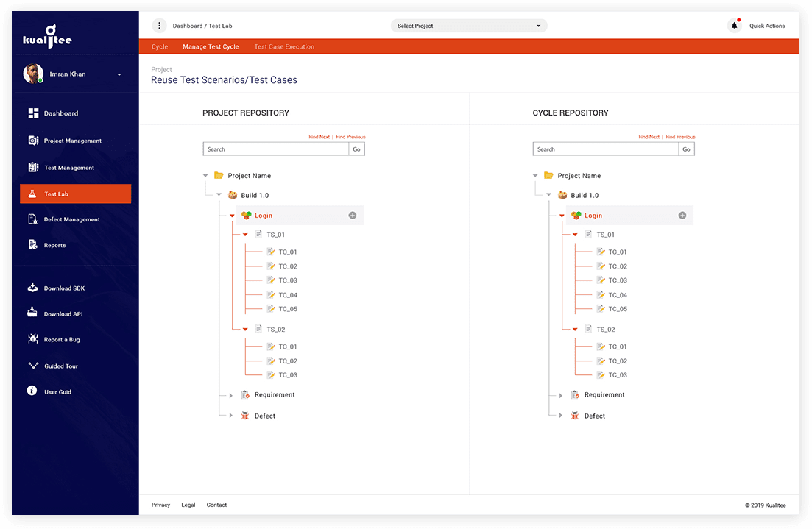Click the Guided Tour icon
The image size is (812, 529).
[x=33, y=366]
